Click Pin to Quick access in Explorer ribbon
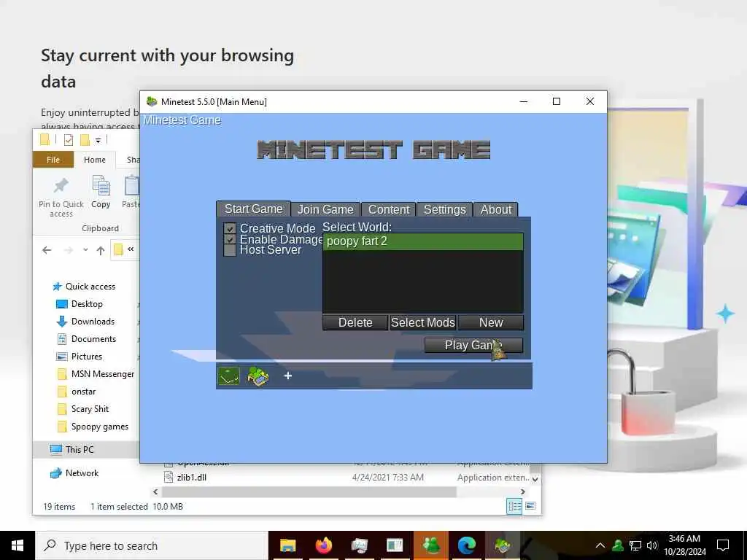 pyautogui.click(x=61, y=197)
